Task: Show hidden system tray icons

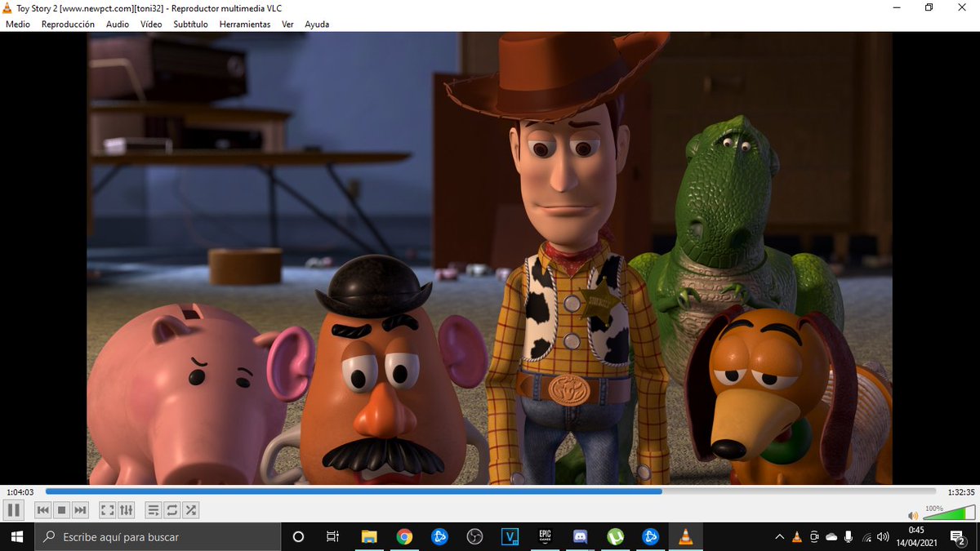Action: 779,536
